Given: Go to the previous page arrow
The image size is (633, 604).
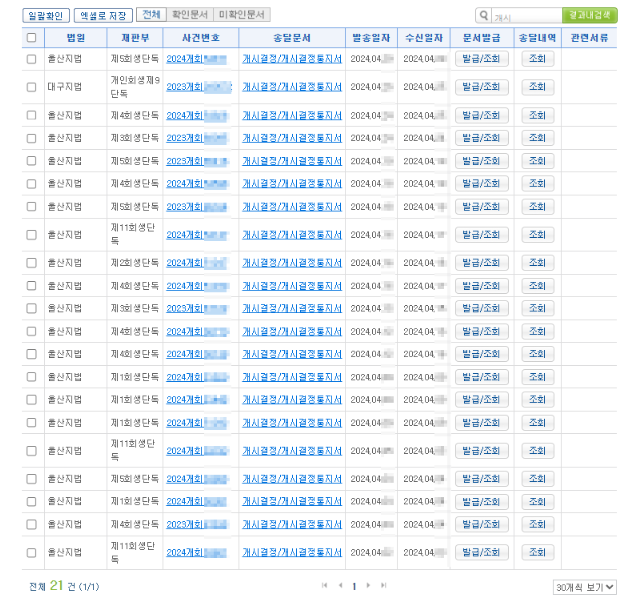Looking at the screenshot, I should (x=340, y=585).
